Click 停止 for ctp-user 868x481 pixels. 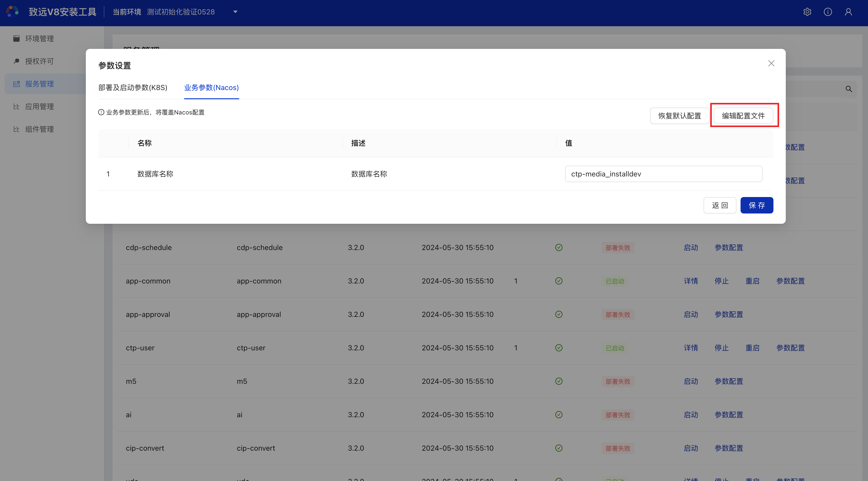(x=722, y=348)
